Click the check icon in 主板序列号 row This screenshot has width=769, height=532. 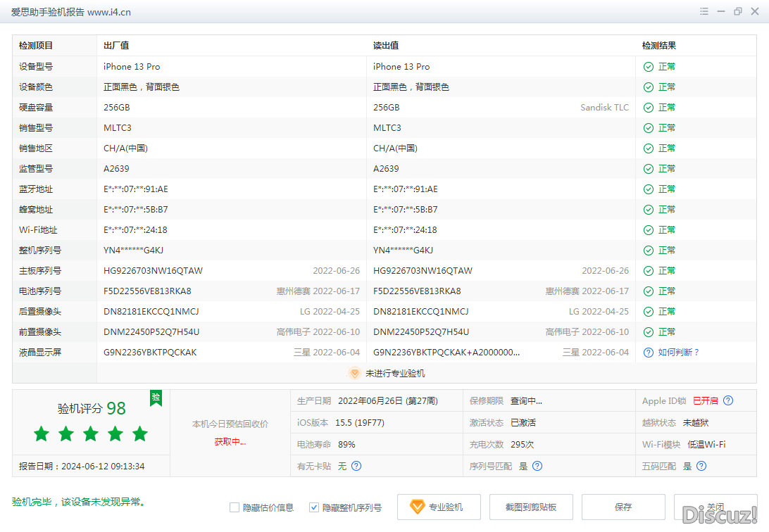click(649, 271)
